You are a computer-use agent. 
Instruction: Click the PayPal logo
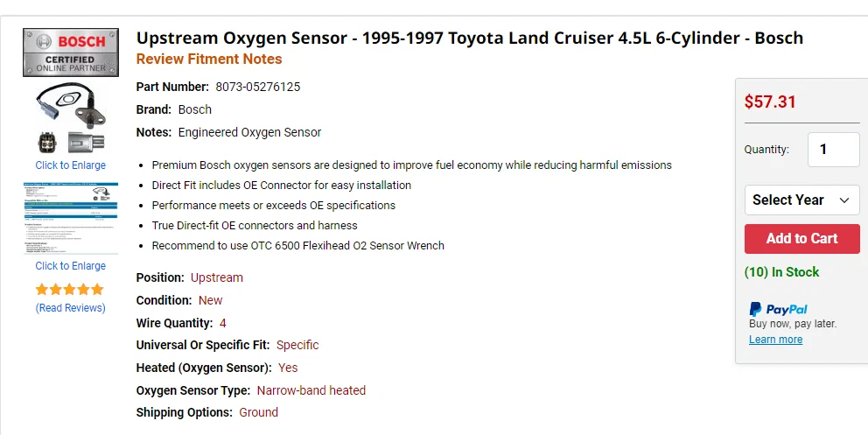778,309
